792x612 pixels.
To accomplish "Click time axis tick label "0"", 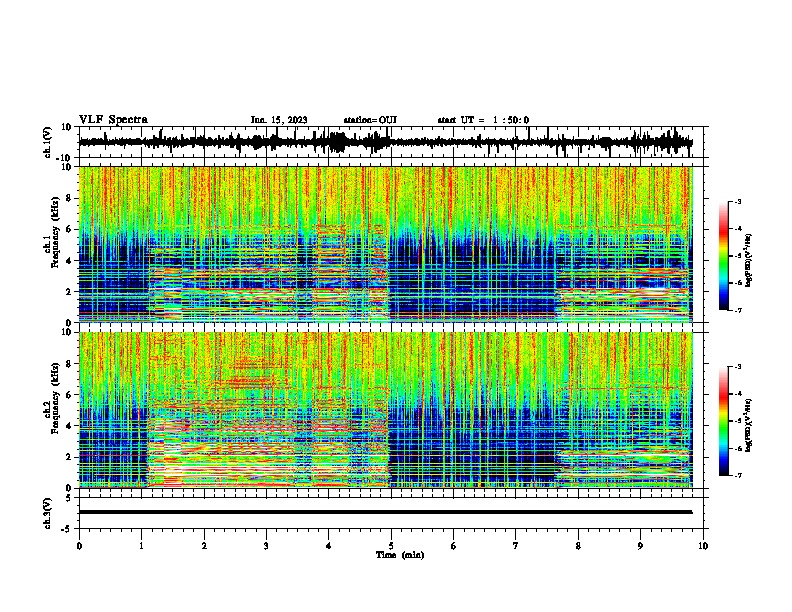I will (79, 546).
